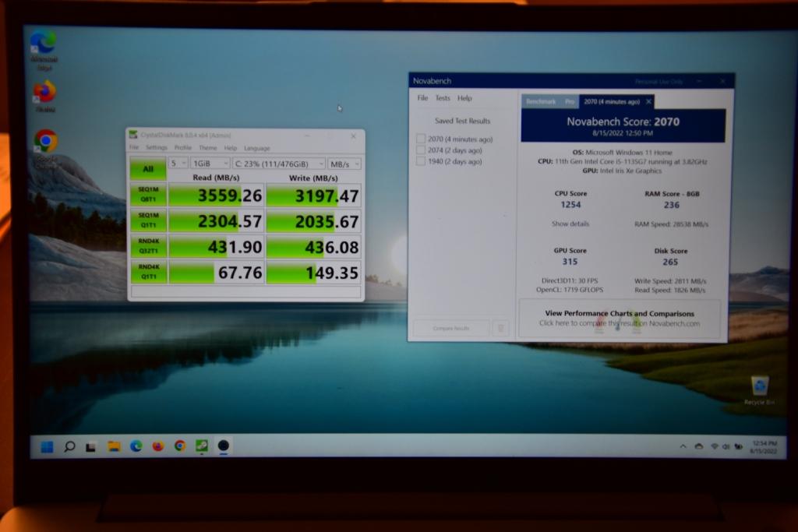Open test count dropdown showing 5
The height and width of the screenshot is (532, 798).
click(178, 164)
